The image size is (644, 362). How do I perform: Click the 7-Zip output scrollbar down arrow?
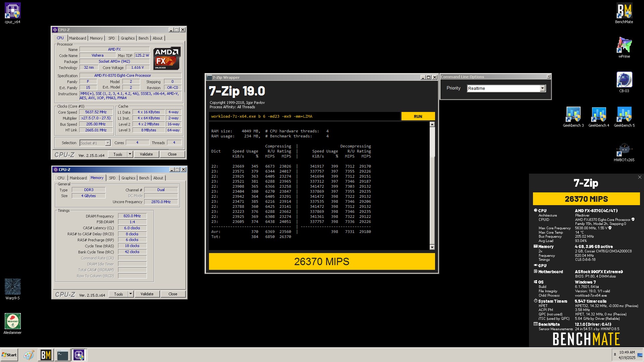point(432,247)
